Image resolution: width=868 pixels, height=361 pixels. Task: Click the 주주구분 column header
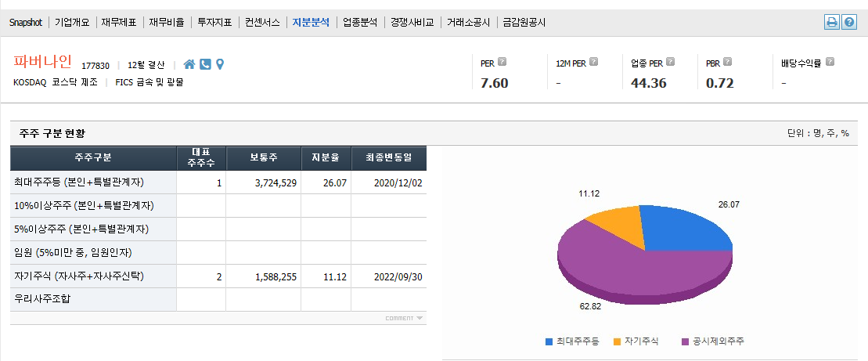click(x=93, y=158)
